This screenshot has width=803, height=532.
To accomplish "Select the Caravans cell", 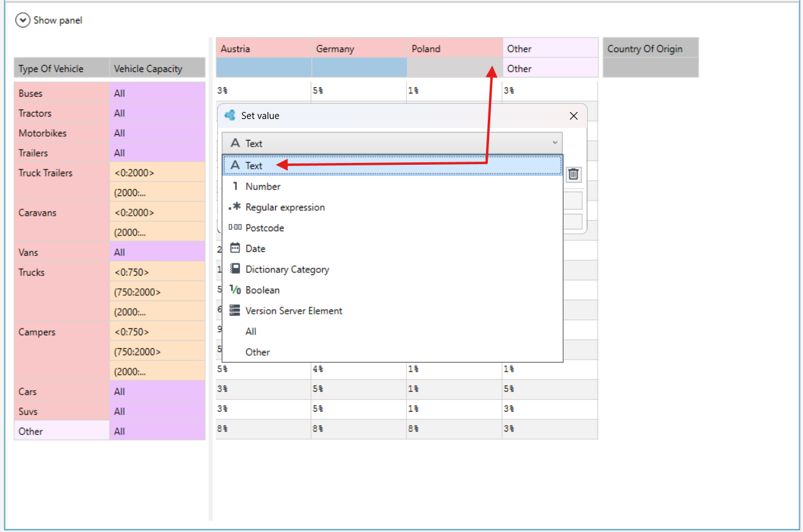I will coord(62,222).
